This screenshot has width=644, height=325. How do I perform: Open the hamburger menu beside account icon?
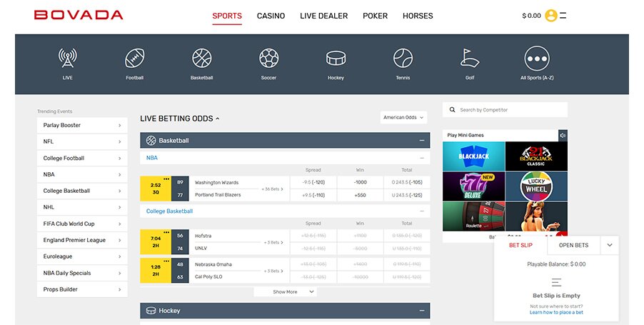pos(563,16)
